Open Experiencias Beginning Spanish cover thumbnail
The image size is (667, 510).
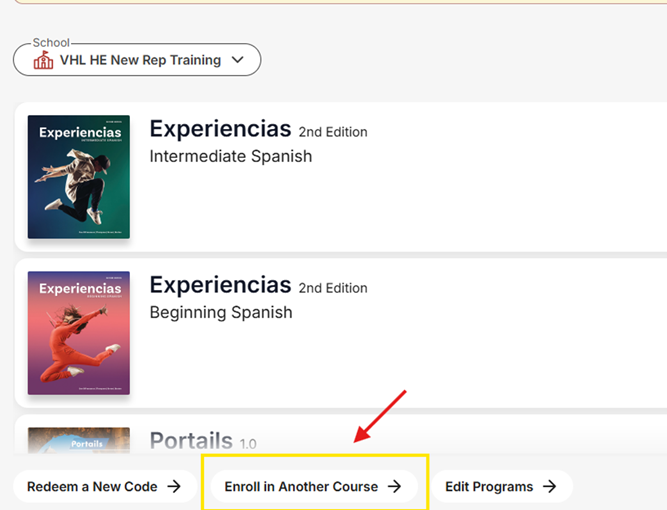coord(79,333)
